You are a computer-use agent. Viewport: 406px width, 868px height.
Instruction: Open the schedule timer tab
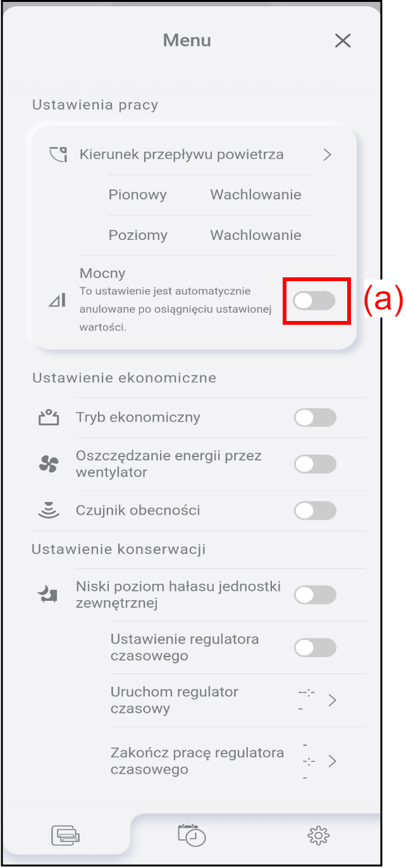pos(192,835)
